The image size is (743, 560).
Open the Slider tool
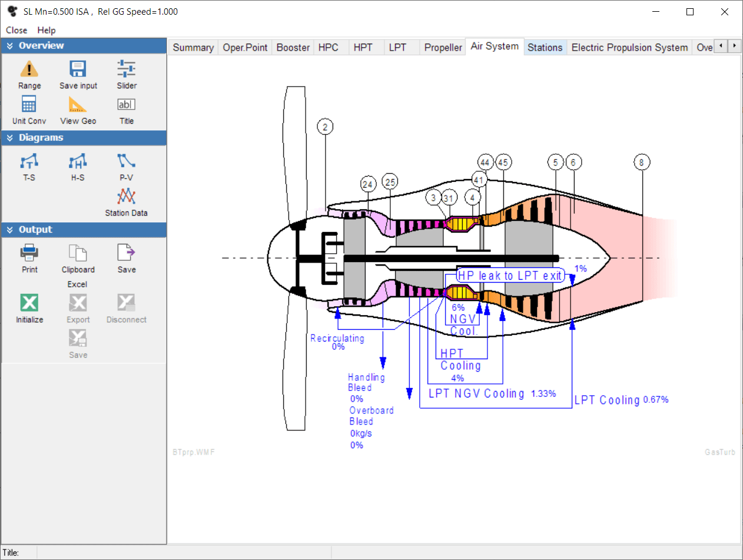pos(127,70)
